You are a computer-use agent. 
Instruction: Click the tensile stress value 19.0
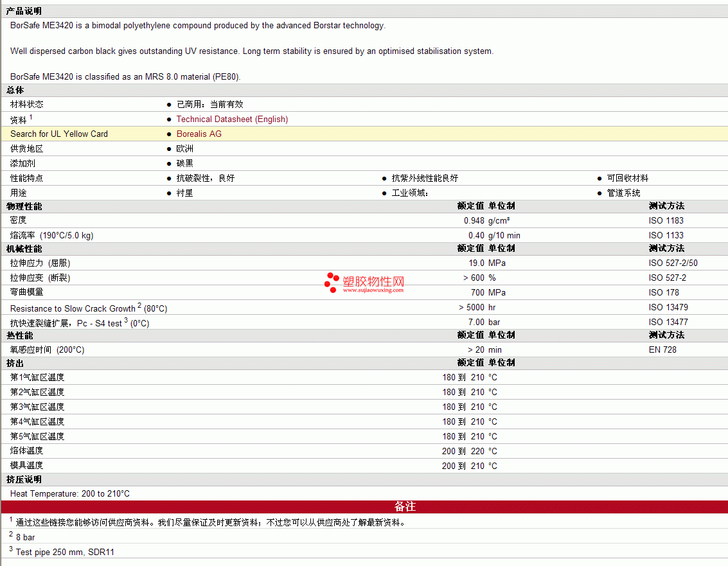click(x=476, y=263)
